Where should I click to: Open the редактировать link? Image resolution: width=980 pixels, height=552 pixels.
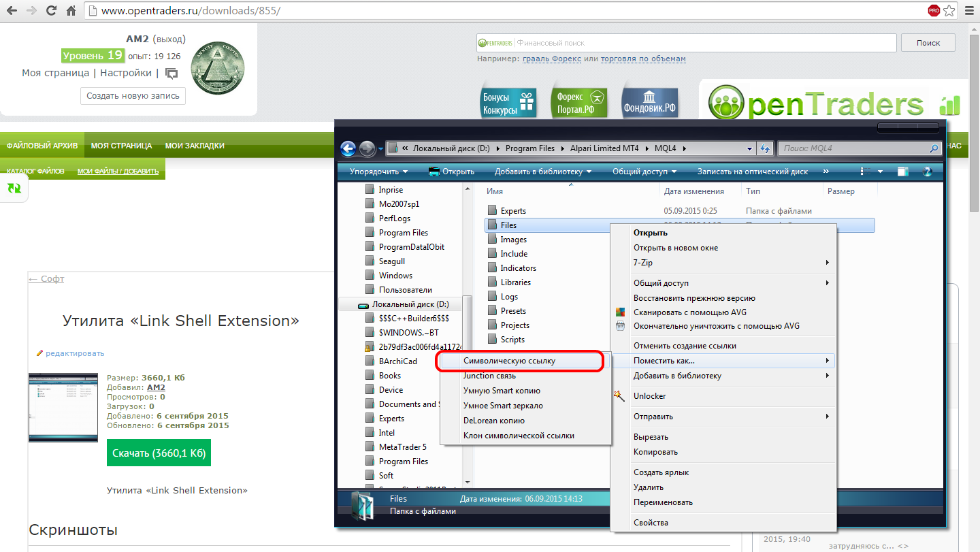75,353
